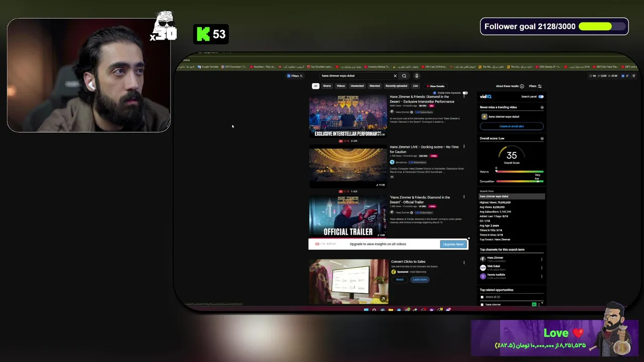Click the bell icon for hans zimmer expo dubai

click(484, 117)
